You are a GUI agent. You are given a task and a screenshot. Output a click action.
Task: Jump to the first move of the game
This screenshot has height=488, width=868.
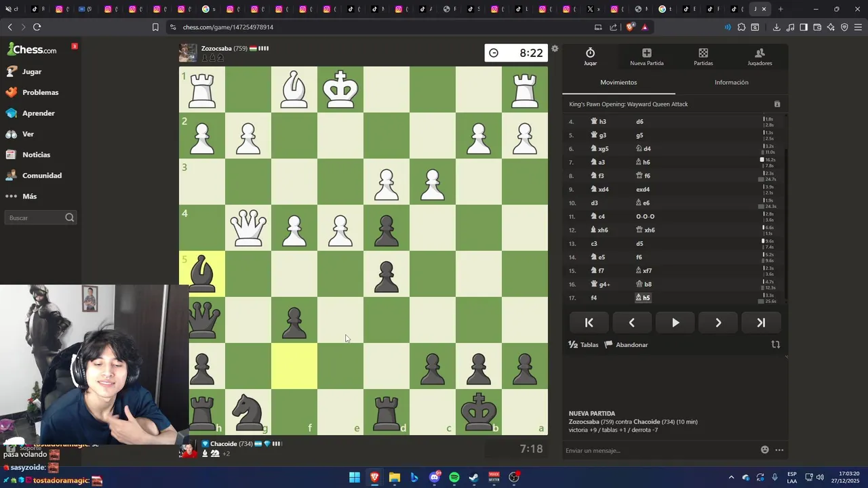[589, 323]
